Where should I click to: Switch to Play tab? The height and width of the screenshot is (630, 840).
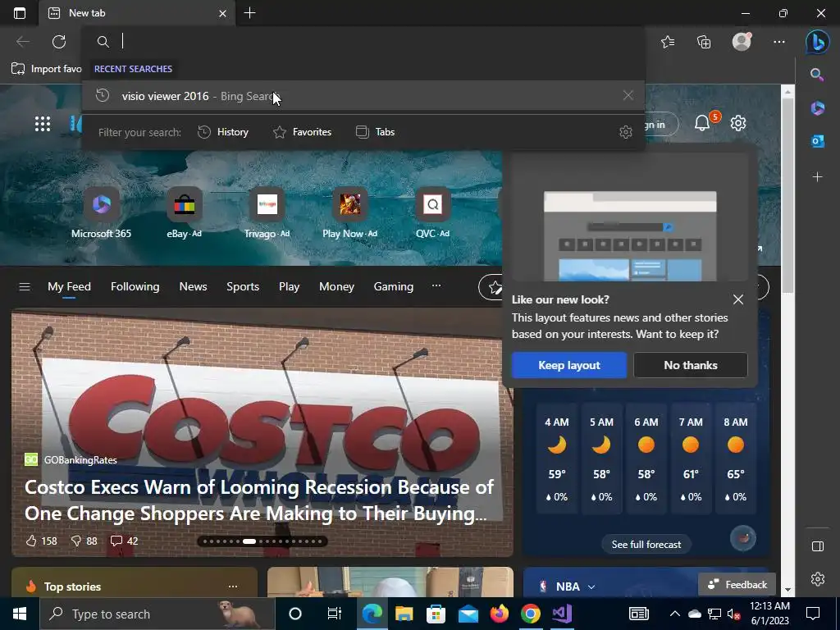point(289,286)
